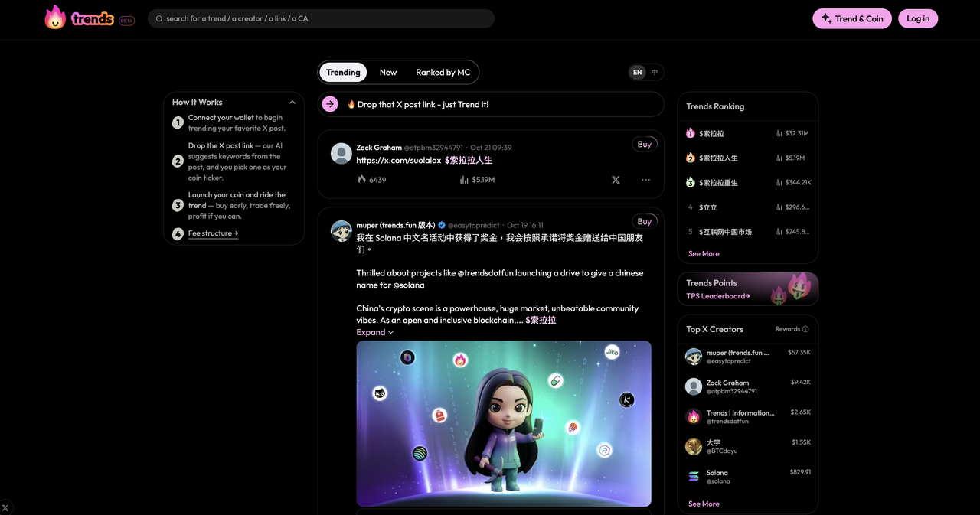980x515 pixels.
Task: Collapse the How It Works panel
Action: click(292, 103)
